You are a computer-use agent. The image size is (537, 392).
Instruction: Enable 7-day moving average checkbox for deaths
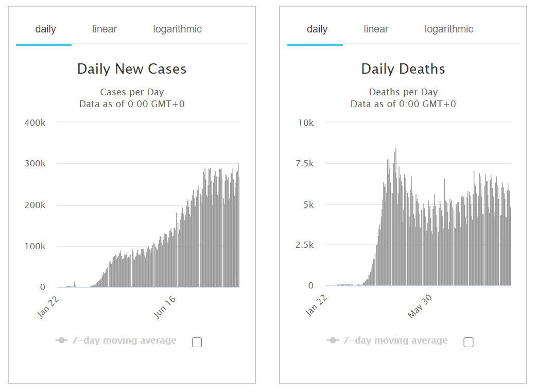468,342
